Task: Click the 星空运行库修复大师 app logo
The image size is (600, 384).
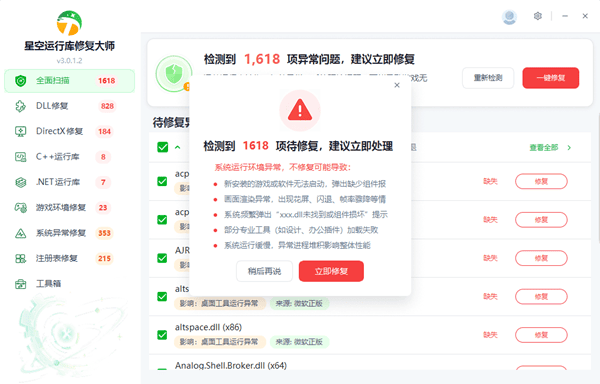Action: 69,23
